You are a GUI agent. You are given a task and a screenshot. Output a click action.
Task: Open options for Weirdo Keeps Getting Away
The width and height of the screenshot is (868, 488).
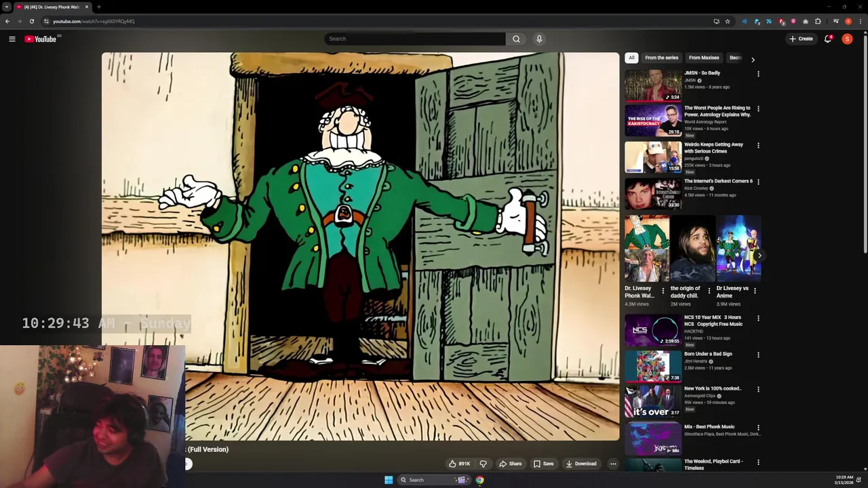tap(758, 145)
